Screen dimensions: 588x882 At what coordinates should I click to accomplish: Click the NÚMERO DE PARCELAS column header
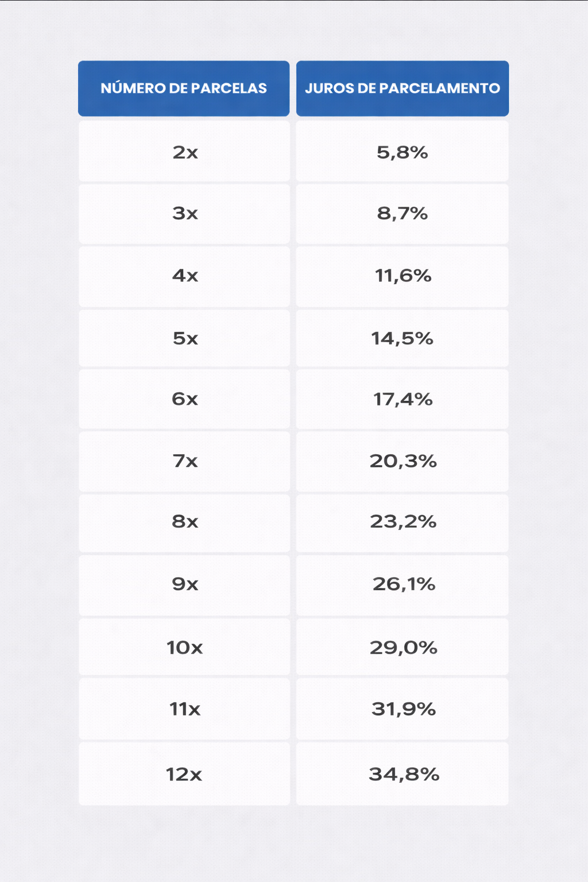pyautogui.click(x=184, y=88)
